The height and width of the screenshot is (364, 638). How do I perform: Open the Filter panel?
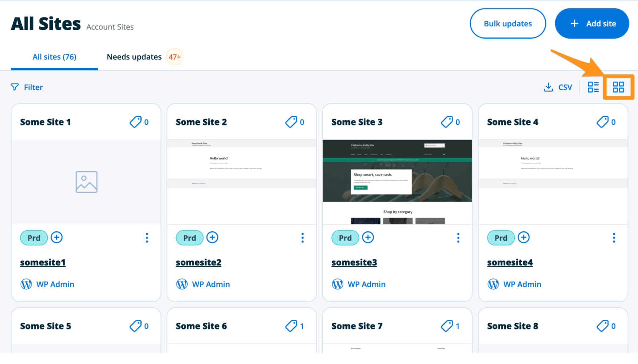click(26, 87)
